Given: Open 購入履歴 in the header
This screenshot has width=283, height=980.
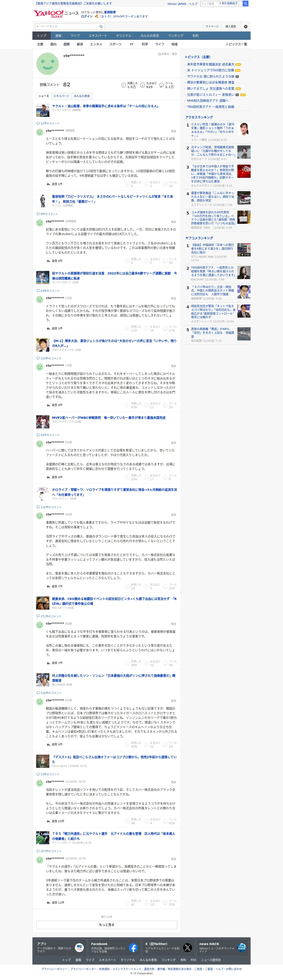Looking at the screenshot, I should 231,27.
